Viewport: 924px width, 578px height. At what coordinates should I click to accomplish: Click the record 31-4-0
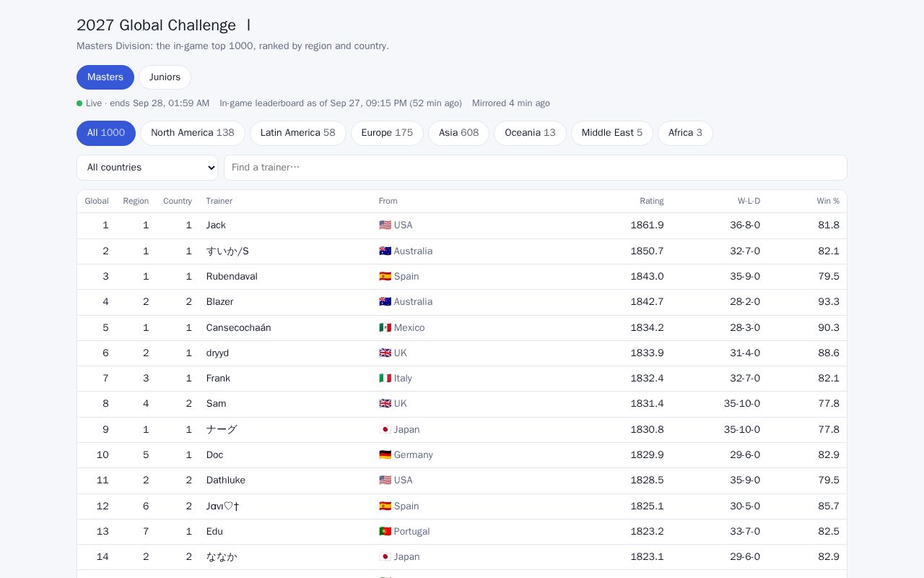tap(745, 353)
